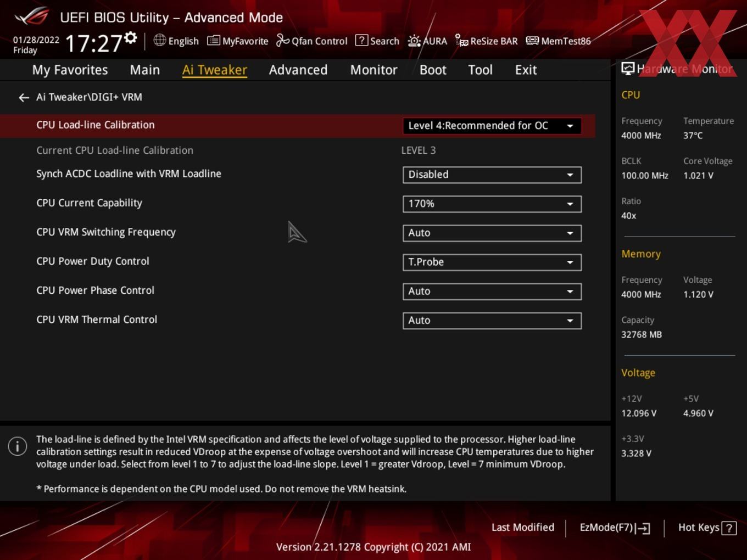Click the globe language icon
Image resolution: width=747 pixels, height=560 pixels.
point(159,40)
